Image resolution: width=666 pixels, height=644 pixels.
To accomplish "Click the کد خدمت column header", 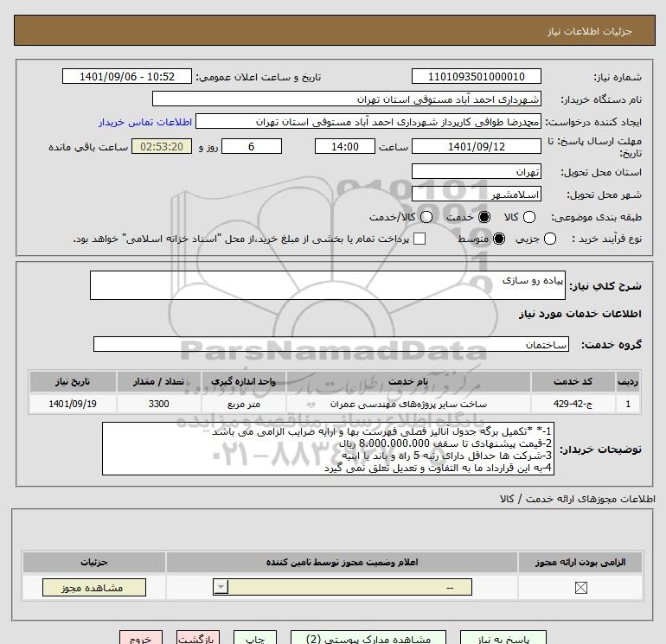I will (x=573, y=381).
